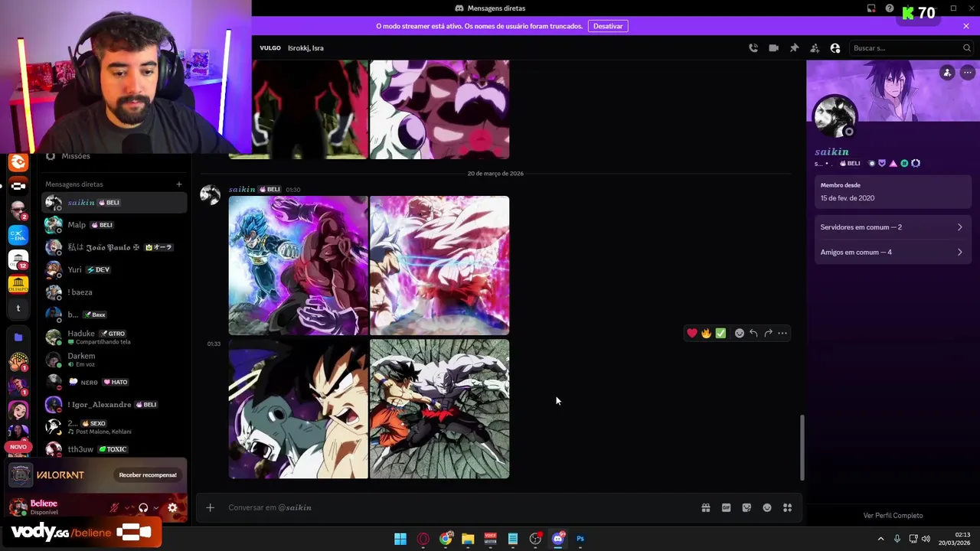Open the emoji picker in chat bar
This screenshot has height=551, width=980.
point(767,507)
